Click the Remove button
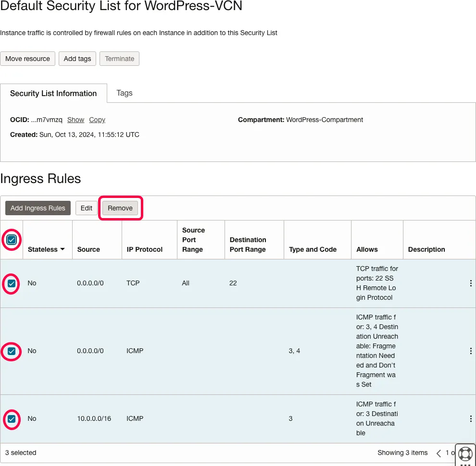The image size is (476, 466). click(120, 208)
